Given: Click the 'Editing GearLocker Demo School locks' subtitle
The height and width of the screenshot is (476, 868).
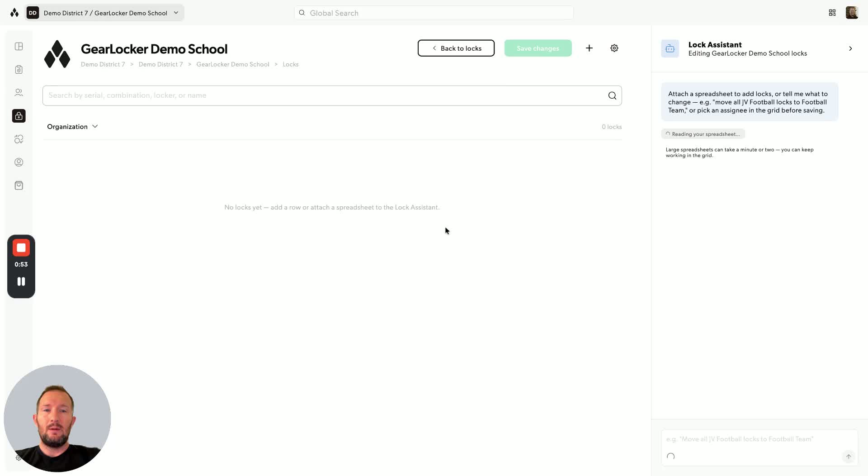Looking at the screenshot, I should coord(748,53).
